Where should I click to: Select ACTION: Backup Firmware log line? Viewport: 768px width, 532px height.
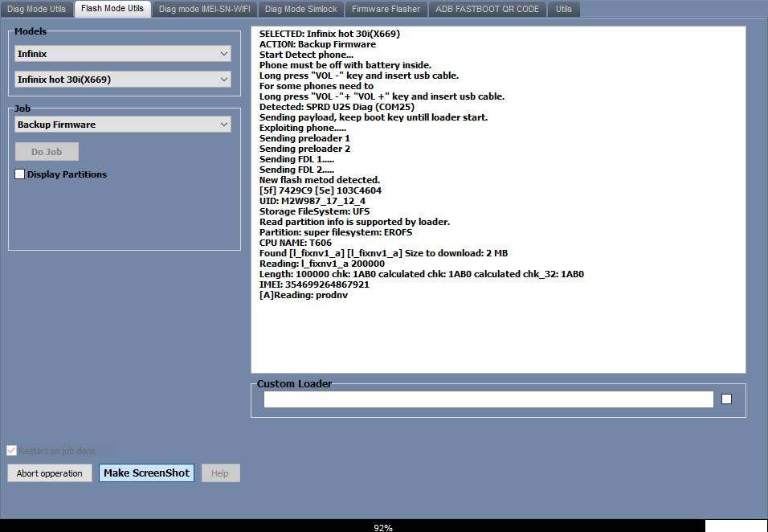[318, 44]
